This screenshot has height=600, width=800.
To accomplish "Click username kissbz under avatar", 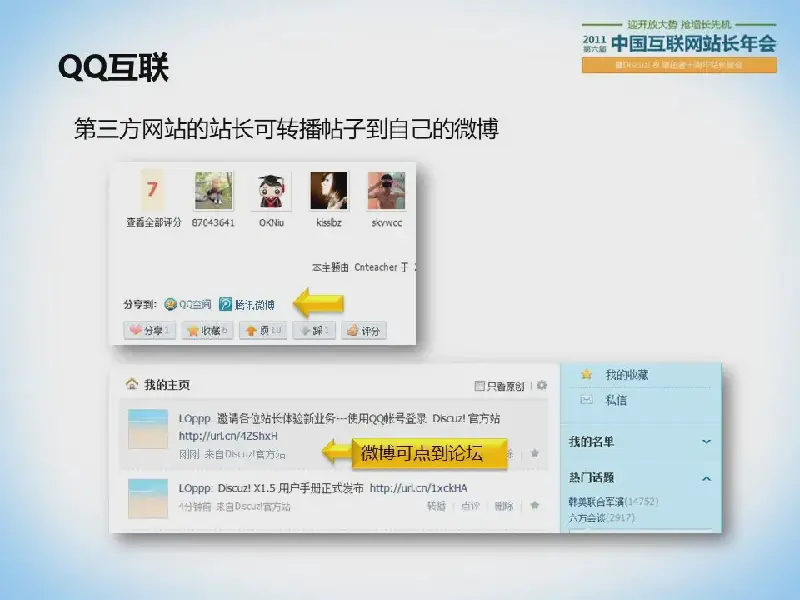I will [x=329, y=223].
